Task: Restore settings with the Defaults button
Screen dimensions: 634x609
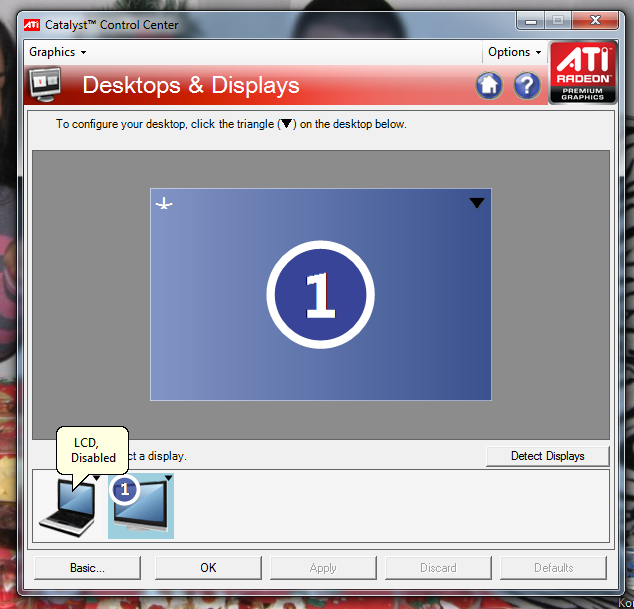Action: 553,568
